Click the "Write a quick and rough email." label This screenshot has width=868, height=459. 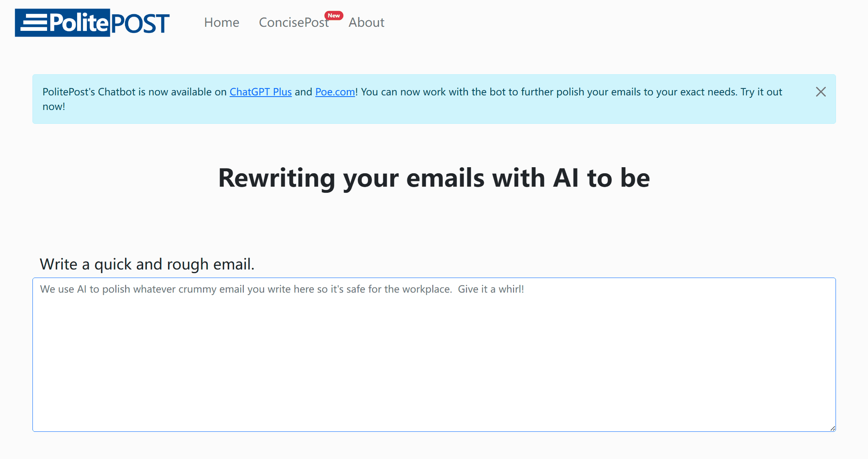[147, 264]
